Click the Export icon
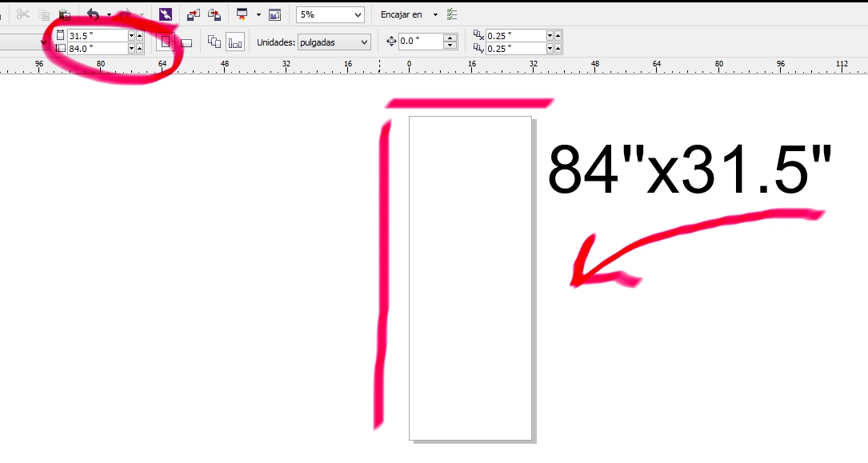 214,14
